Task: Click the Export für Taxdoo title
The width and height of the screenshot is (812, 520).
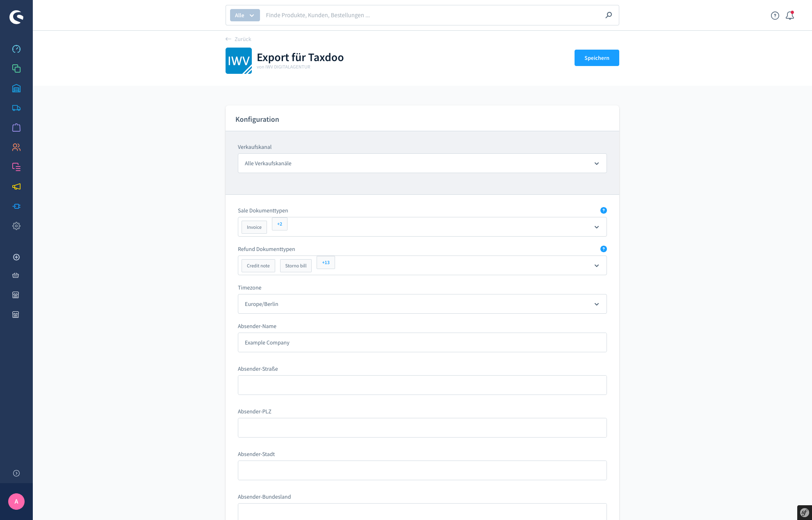Action: 300,57
